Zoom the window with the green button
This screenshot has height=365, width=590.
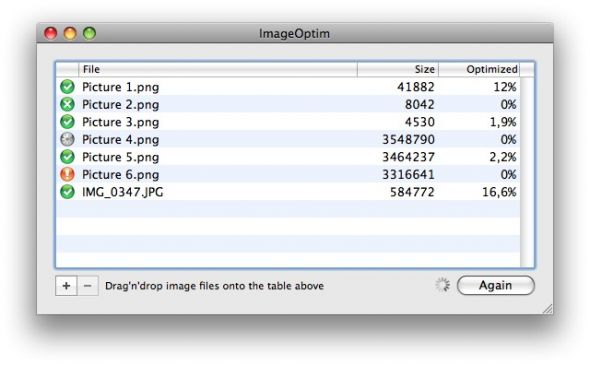coord(90,33)
